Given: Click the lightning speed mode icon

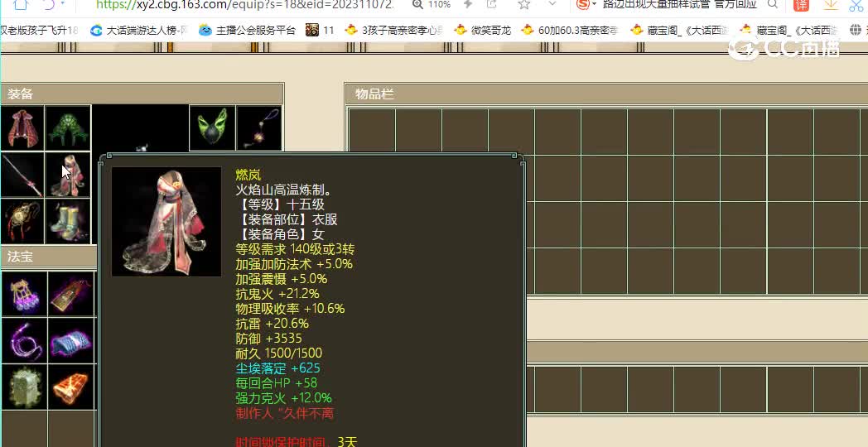Looking at the screenshot, I should 468,4.
